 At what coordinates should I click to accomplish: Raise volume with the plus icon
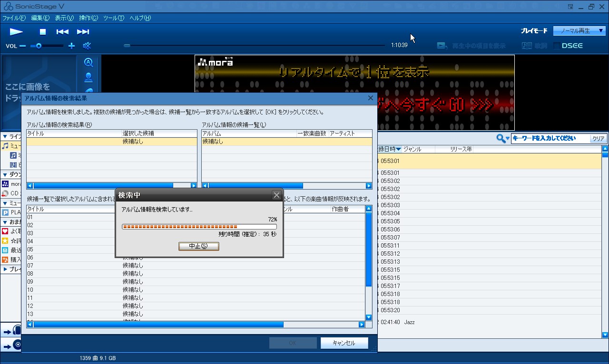click(72, 46)
